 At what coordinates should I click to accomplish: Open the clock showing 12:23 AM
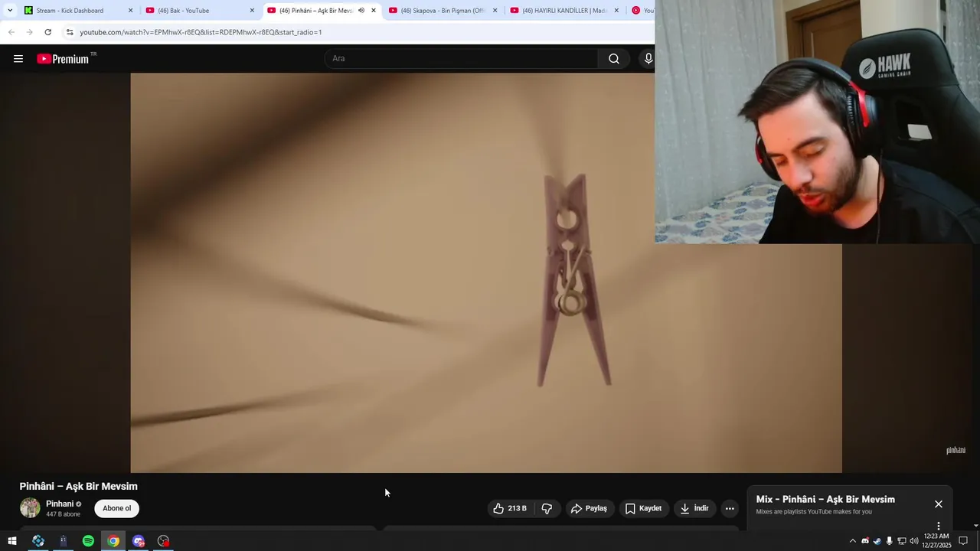[x=936, y=541]
